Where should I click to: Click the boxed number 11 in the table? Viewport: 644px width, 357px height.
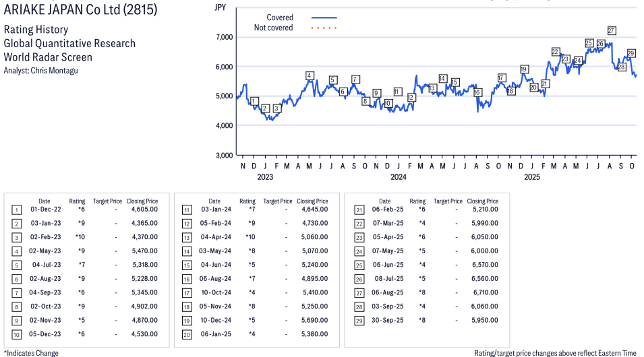[x=186, y=209]
